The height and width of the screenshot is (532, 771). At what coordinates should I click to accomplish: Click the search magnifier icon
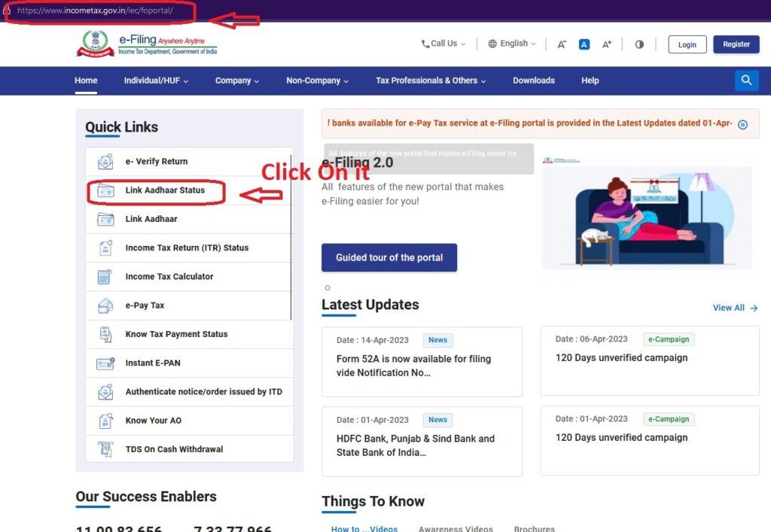(x=746, y=80)
